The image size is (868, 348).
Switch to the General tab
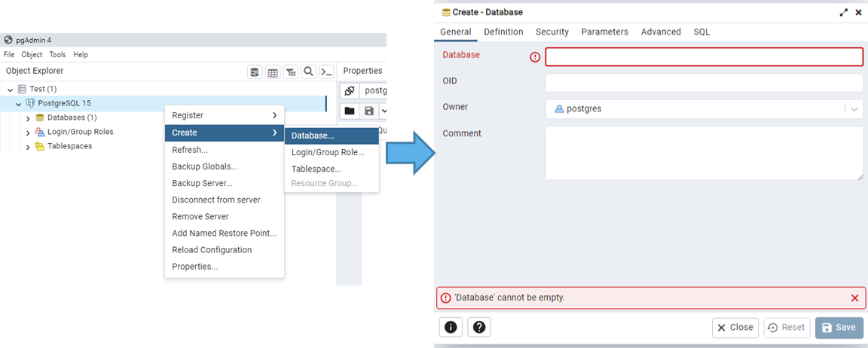click(456, 32)
